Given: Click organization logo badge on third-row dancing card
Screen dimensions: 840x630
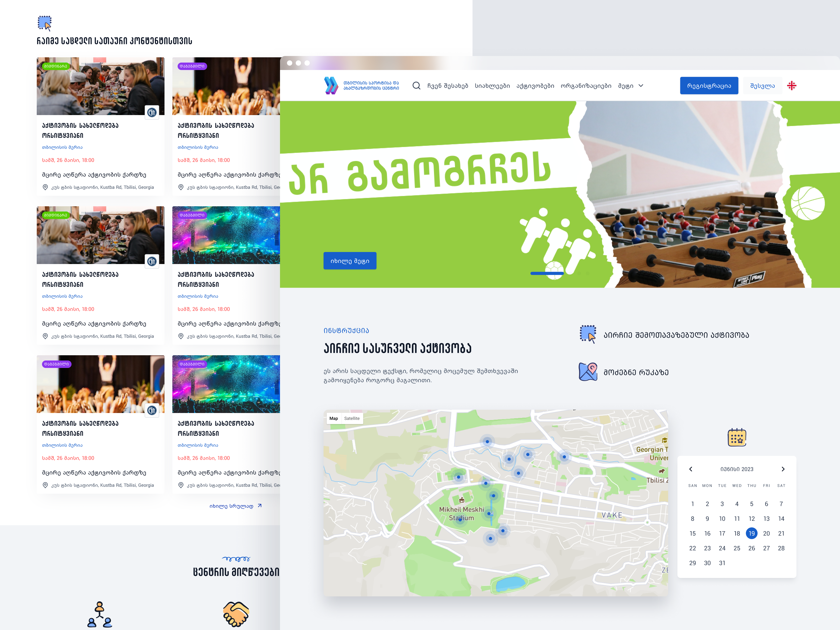Looking at the screenshot, I should pos(152,410).
